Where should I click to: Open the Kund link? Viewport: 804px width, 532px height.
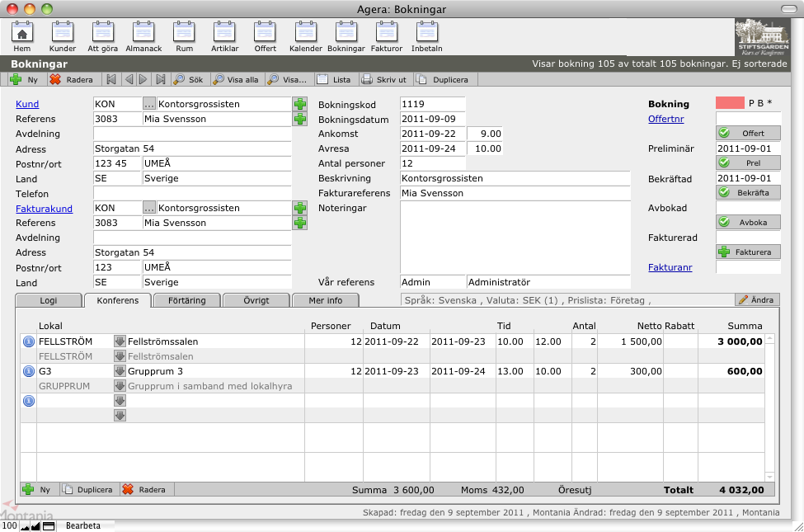coord(27,104)
